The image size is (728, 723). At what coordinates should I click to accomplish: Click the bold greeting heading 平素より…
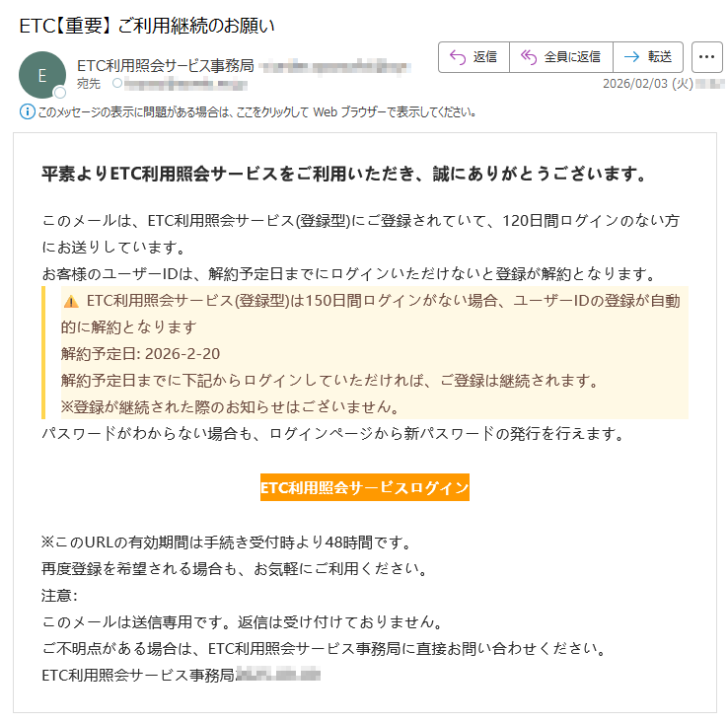344,175
